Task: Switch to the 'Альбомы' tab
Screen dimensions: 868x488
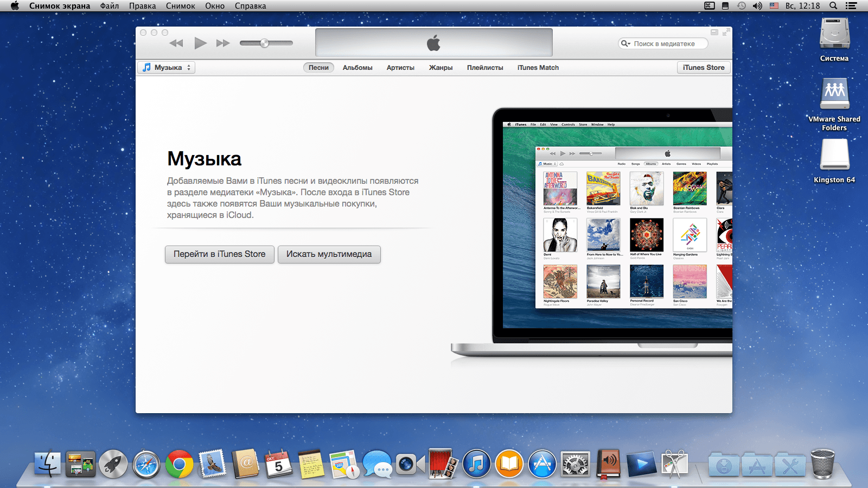Action: [x=358, y=68]
